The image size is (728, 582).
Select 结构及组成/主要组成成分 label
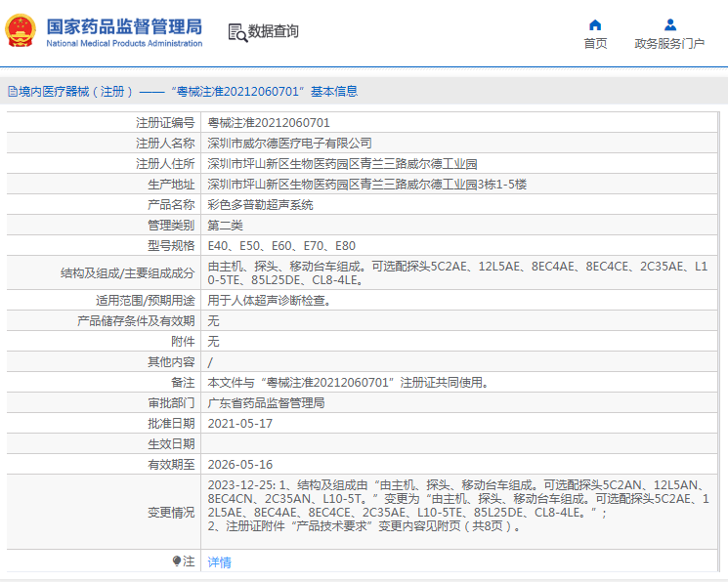pyautogui.click(x=128, y=272)
